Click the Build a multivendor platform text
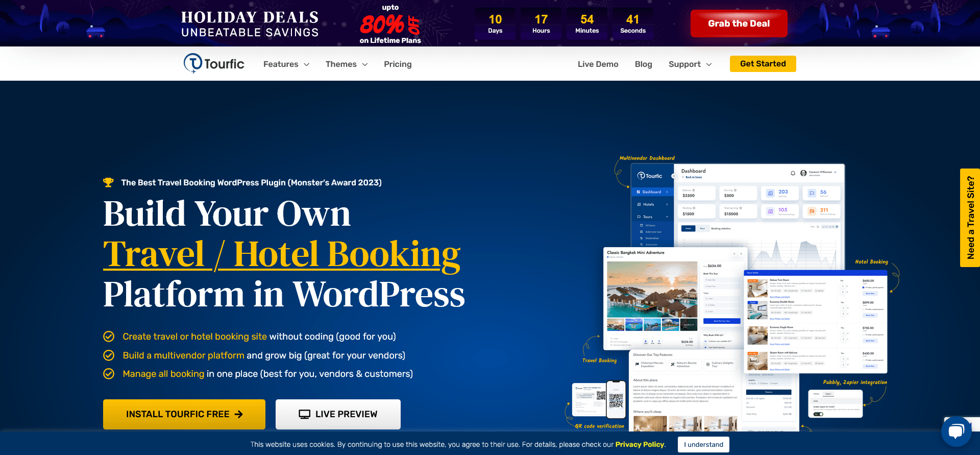The height and width of the screenshot is (455, 980). click(183, 355)
